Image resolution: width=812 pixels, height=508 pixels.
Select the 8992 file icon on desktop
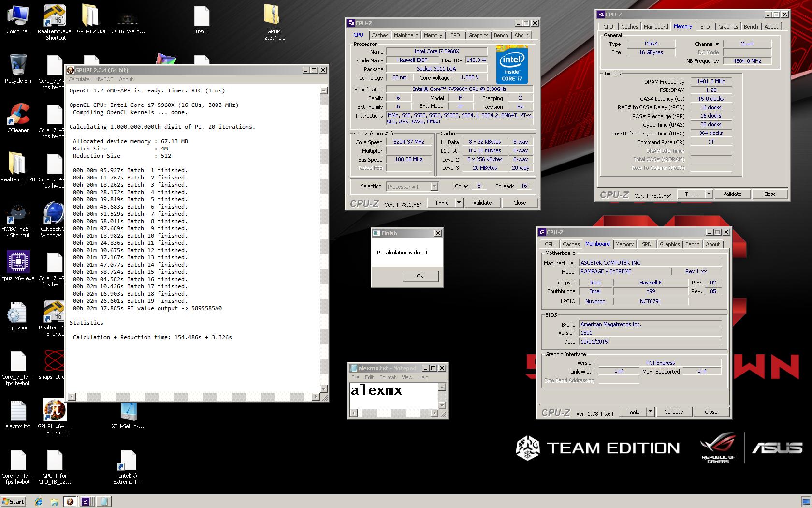click(202, 19)
